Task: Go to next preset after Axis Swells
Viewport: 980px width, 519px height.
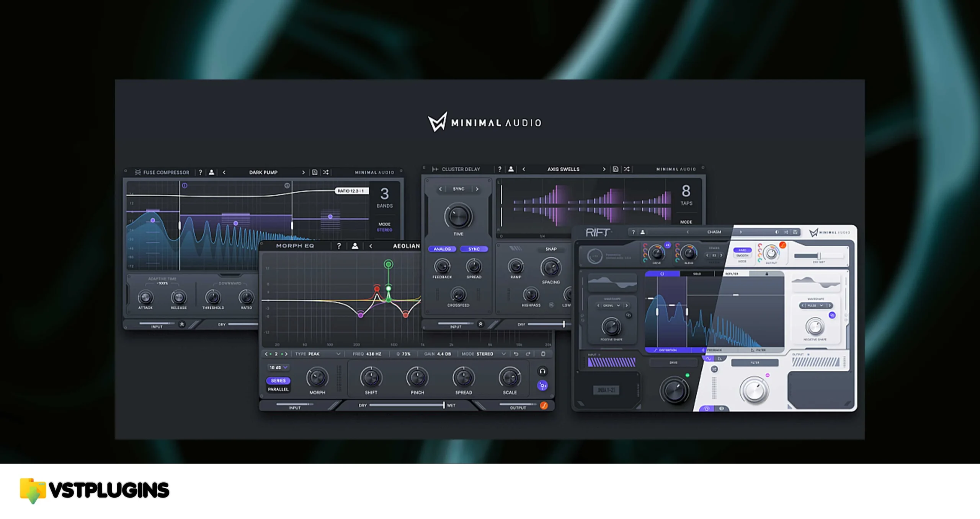Action: pos(604,169)
